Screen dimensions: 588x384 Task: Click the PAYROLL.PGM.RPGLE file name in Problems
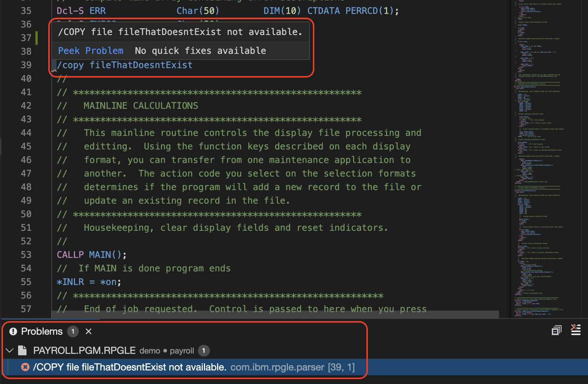[84, 351]
